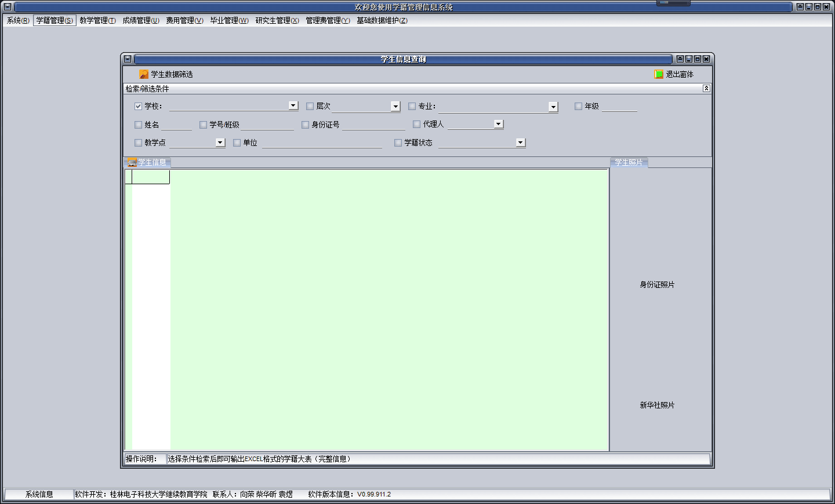Switch to the 学生照片 tab
Screen dimensions: 835x504
629,163
